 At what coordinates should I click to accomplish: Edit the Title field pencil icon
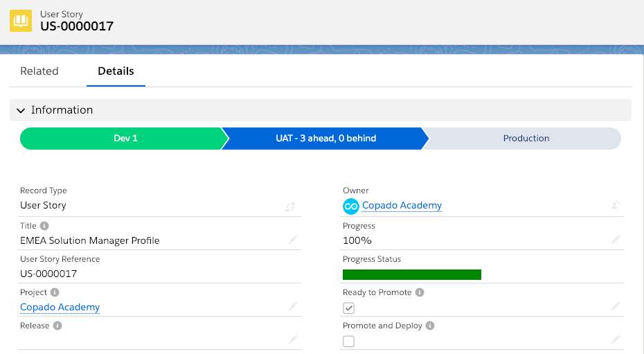tap(292, 240)
